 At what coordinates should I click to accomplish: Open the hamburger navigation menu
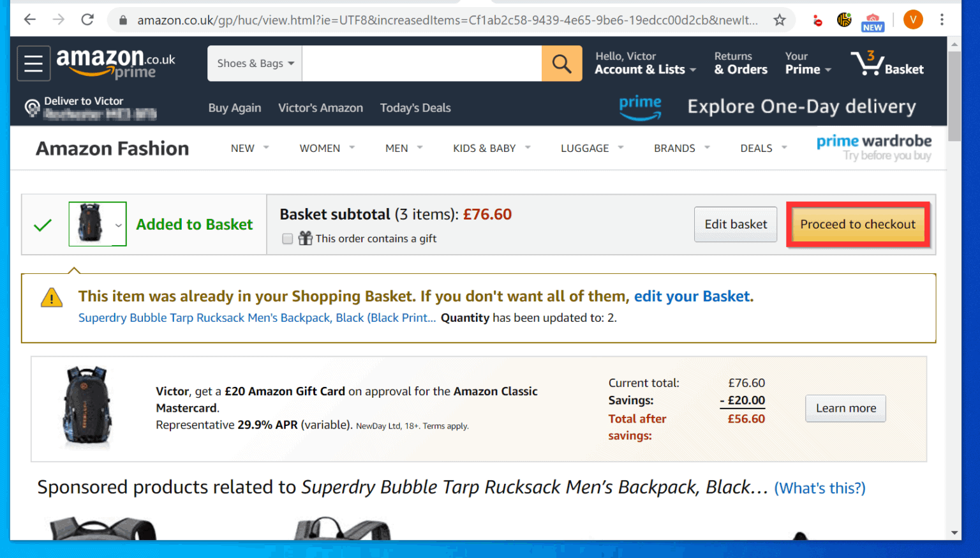(33, 63)
